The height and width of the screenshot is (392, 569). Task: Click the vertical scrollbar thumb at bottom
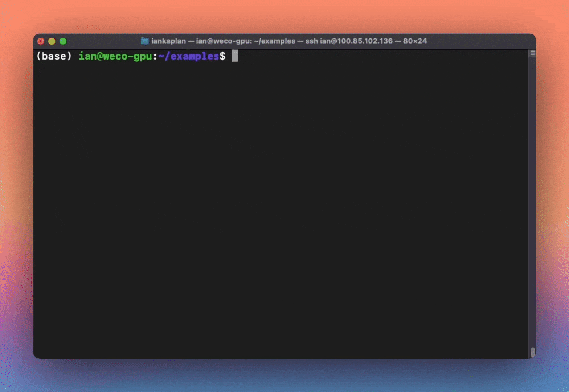tap(532, 352)
